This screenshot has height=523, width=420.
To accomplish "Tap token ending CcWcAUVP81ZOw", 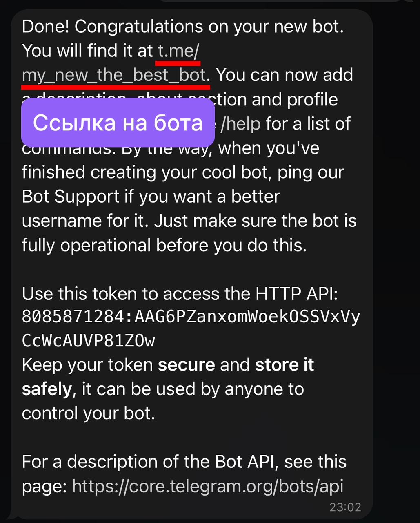I will [89, 341].
